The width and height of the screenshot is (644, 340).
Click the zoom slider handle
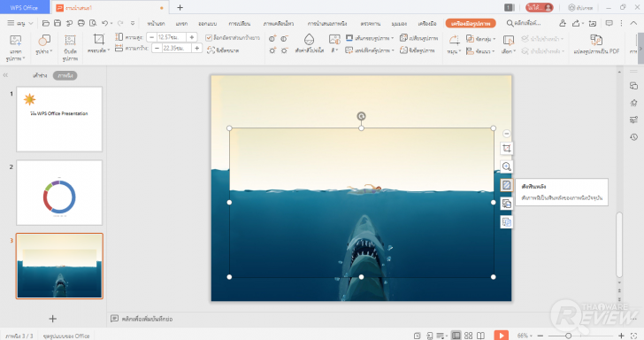pos(568,336)
